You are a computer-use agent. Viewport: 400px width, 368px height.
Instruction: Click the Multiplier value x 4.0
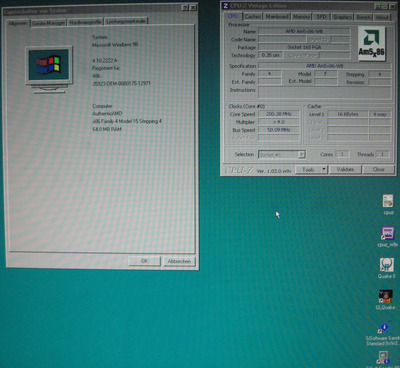279,122
